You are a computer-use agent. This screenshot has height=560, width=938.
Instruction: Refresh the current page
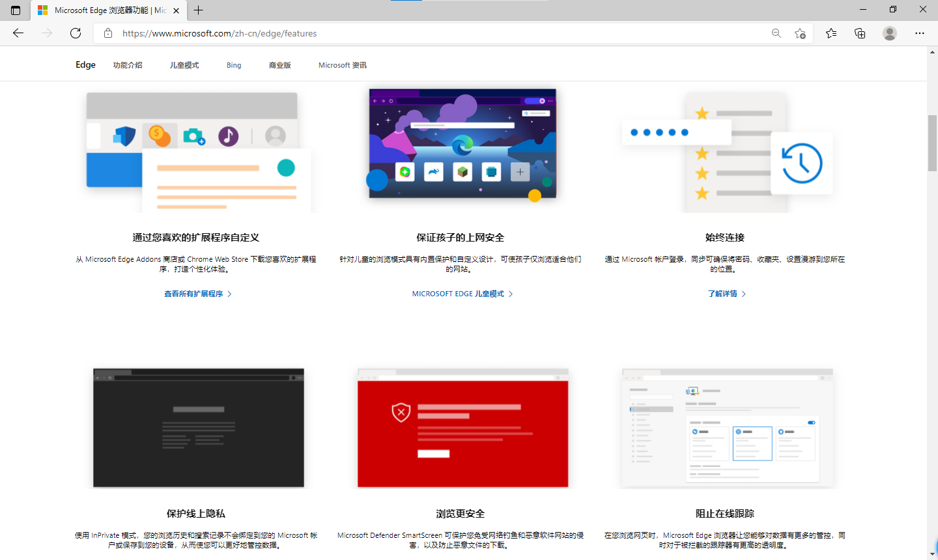click(x=76, y=33)
